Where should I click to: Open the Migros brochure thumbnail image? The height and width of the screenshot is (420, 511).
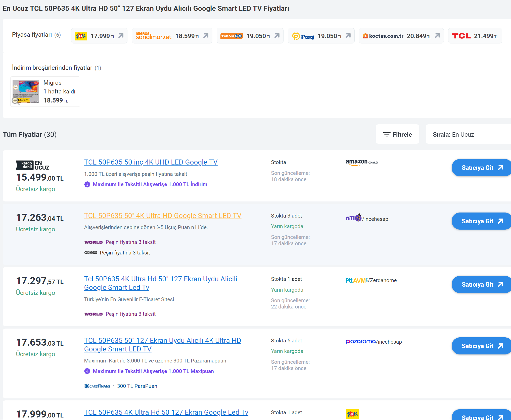coord(26,91)
